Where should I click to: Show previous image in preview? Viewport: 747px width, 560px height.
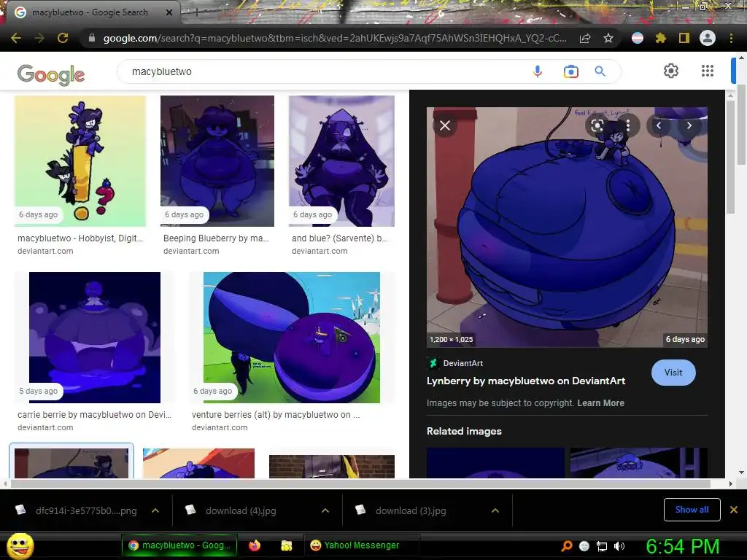pyautogui.click(x=659, y=125)
